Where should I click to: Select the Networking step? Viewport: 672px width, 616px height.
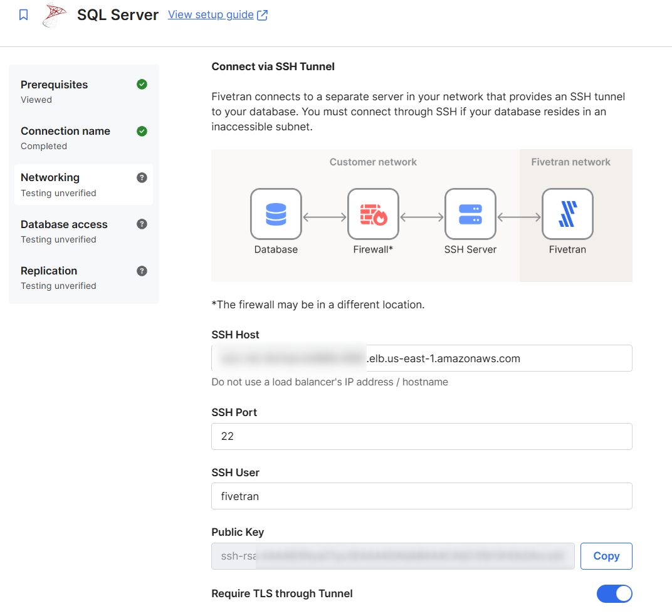(83, 185)
